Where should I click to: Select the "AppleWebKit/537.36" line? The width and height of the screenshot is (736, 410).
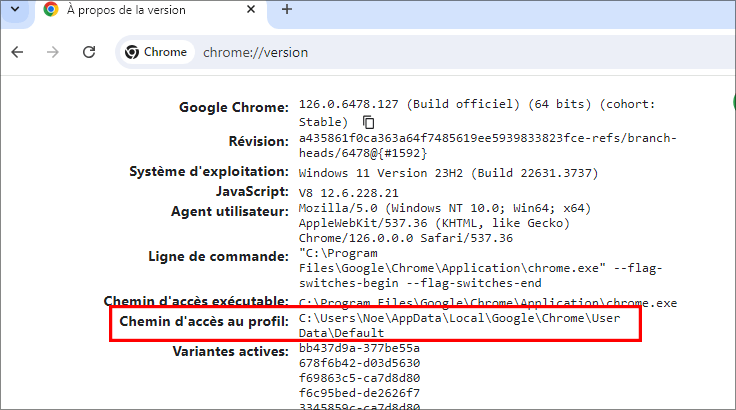coord(434,223)
